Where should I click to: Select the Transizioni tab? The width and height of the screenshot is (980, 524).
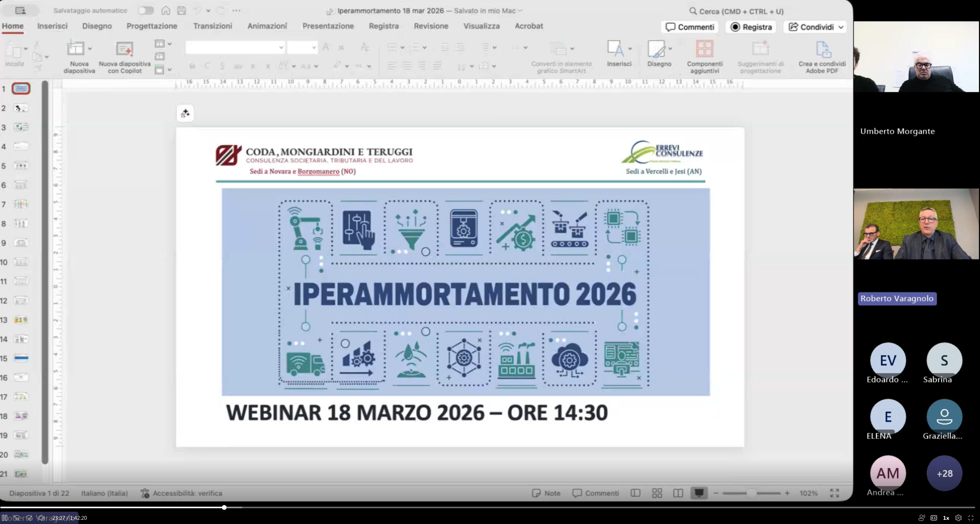[x=213, y=26]
